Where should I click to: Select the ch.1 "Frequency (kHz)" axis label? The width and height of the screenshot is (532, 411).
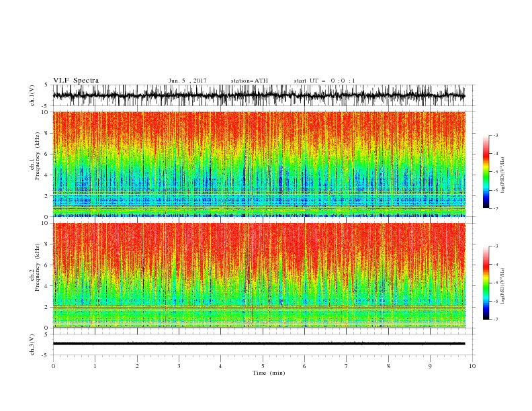(37, 156)
